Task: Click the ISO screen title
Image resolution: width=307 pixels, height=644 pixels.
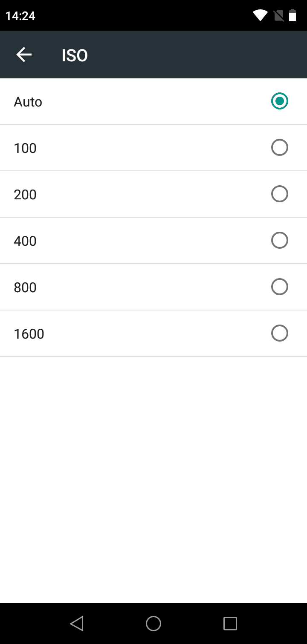Action: pyautogui.click(x=75, y=56)
